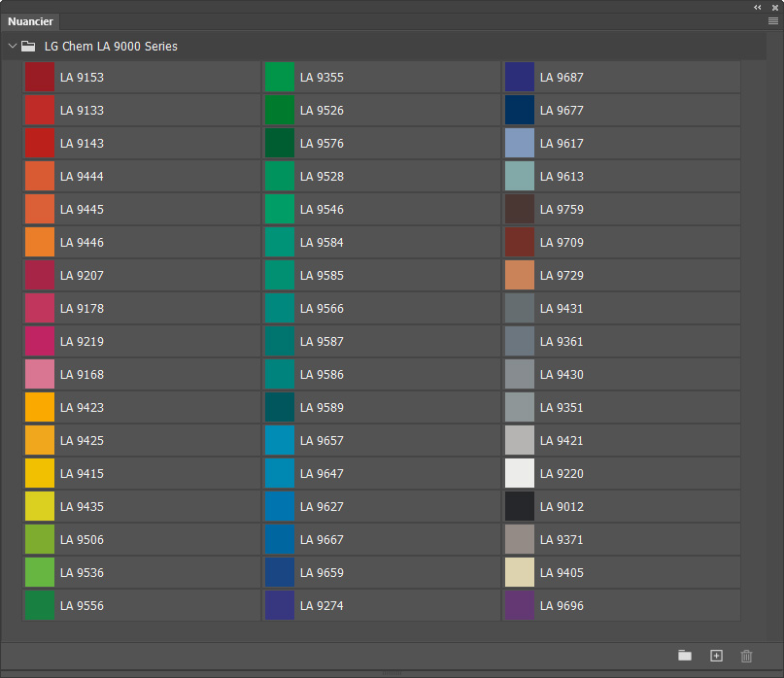The width and height of the screenshot is (784, 678).
Task: Choose the LA 9536 light green swatch
Action: coord(40,572)
